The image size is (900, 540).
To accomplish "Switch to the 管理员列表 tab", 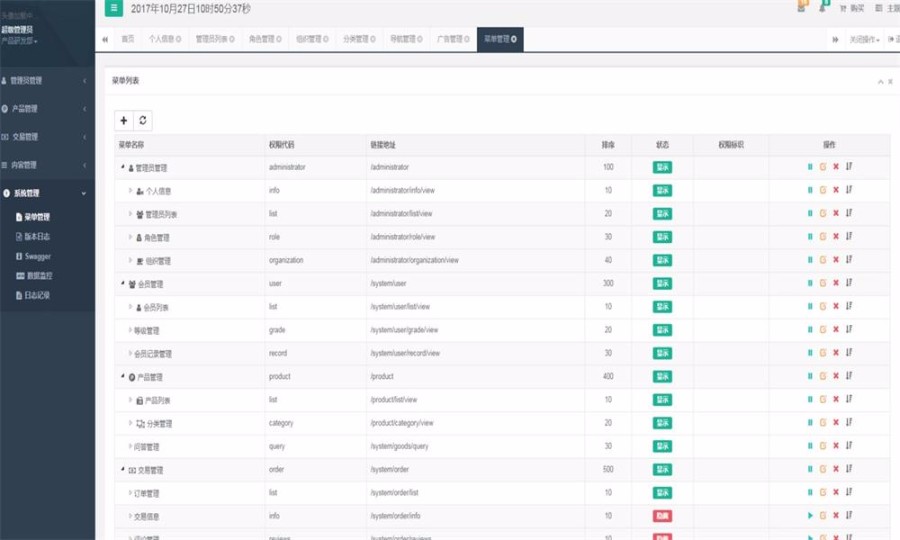I will pos(215,39).
